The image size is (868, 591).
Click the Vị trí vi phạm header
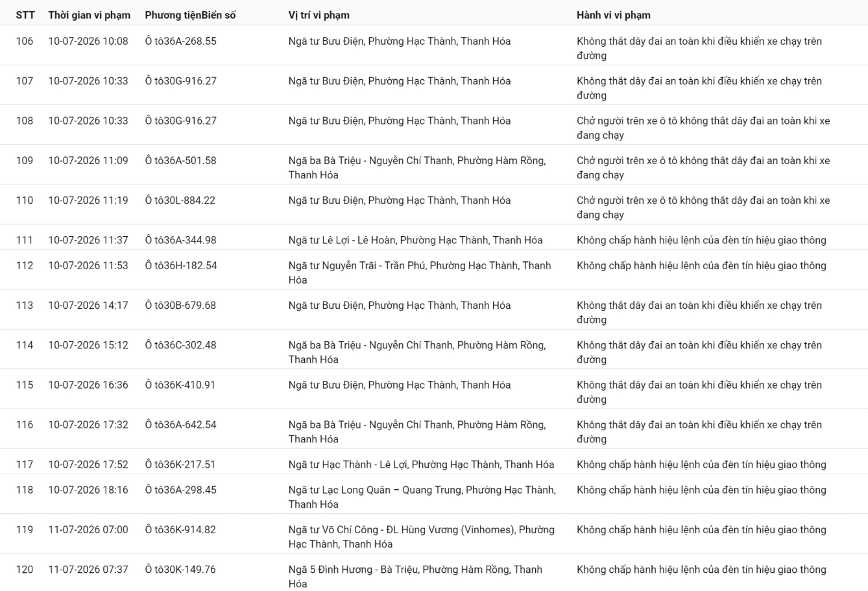(319, 15)
